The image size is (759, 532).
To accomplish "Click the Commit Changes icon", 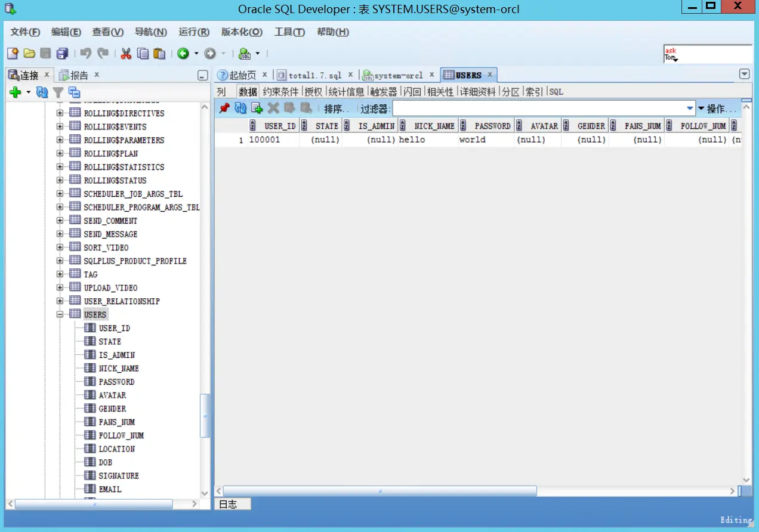I will pos(289,108).
